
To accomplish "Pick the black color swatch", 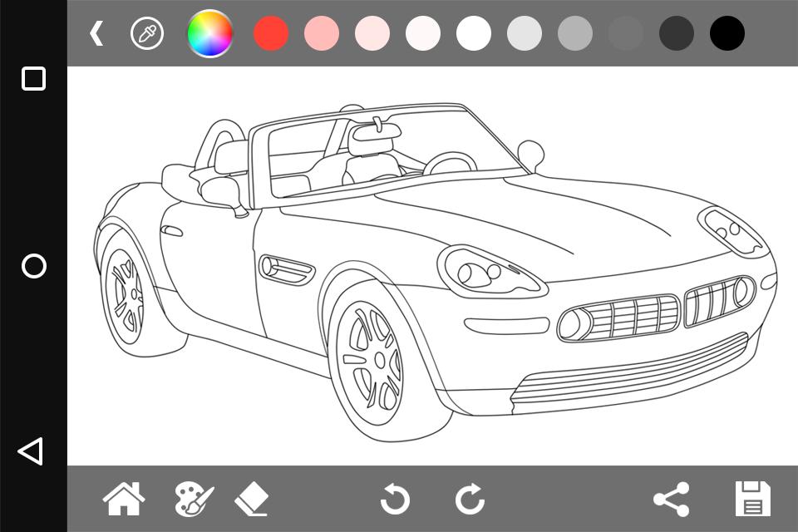I will pyautogui.click(x=727, y=33).
